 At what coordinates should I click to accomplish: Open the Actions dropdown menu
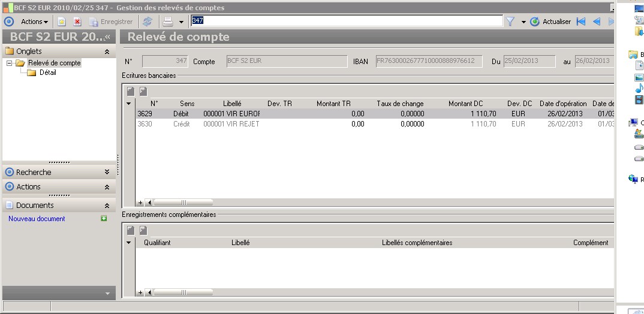tap(34, 22)
